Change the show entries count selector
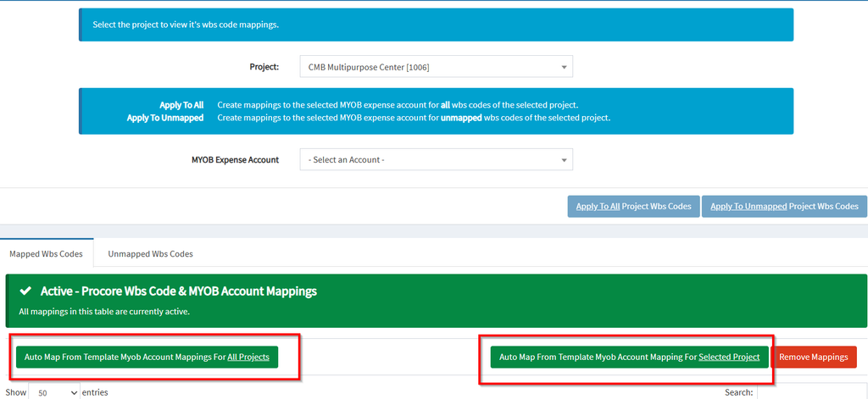Screen dimensions: 868x399 click(x=54, y=392)
